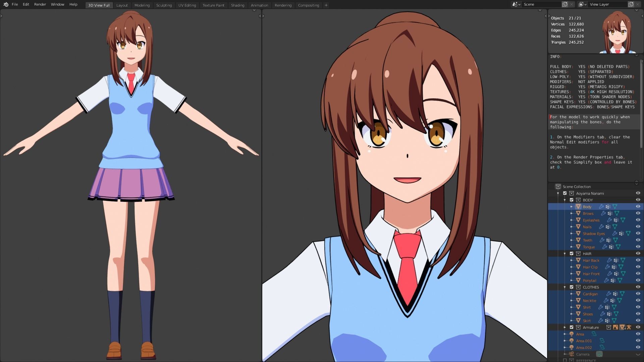This screenshot has width=644, height=362.
Task: Switch to the Sculpting workspace tab
Action: (164, 5)
